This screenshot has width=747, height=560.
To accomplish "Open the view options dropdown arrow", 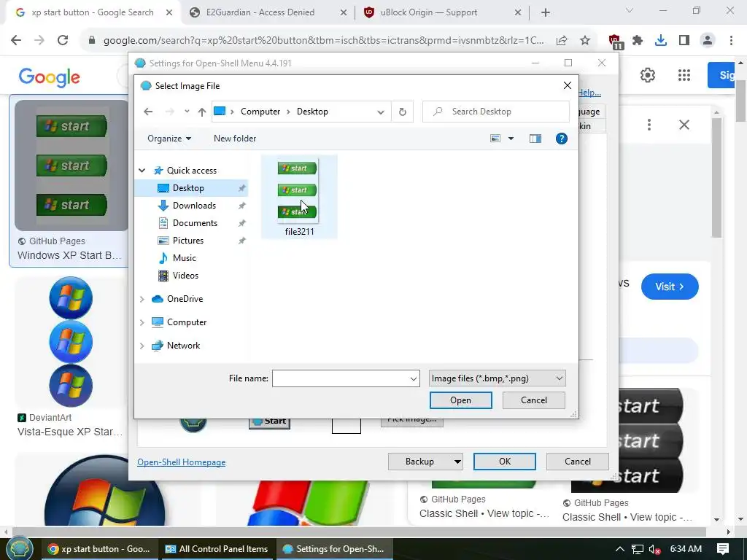I will (x=511, y=139).
